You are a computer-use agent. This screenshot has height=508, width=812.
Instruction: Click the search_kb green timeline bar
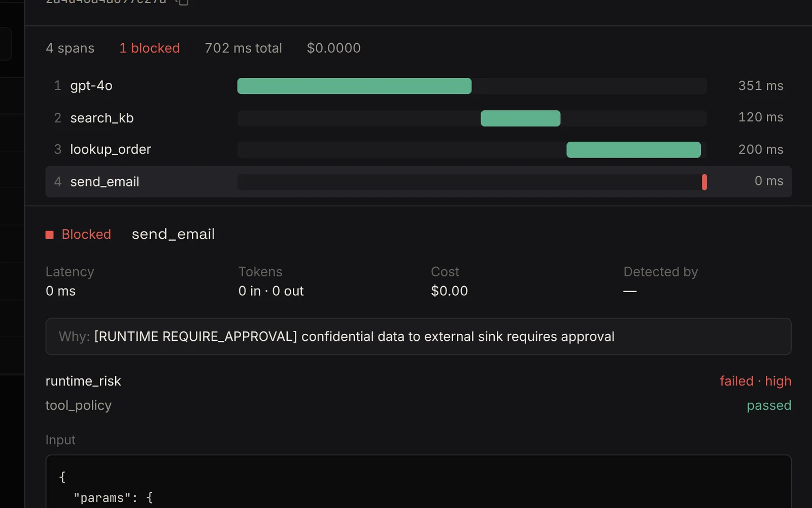click(x=520, y=118)
